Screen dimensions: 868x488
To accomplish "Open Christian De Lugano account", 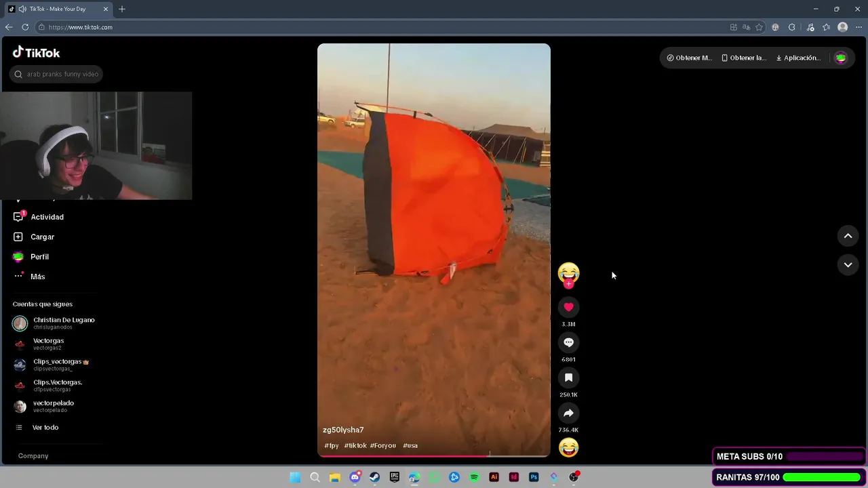I will click(54, 323).
